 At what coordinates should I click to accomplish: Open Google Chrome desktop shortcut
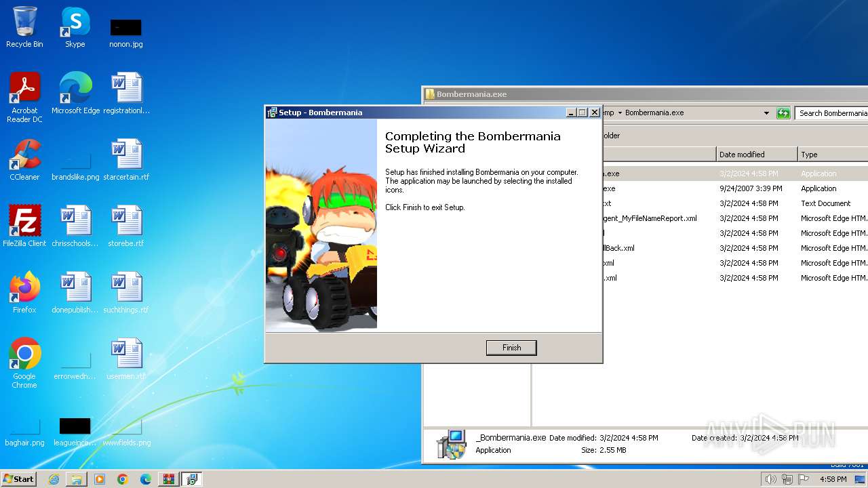coord(24,363)
